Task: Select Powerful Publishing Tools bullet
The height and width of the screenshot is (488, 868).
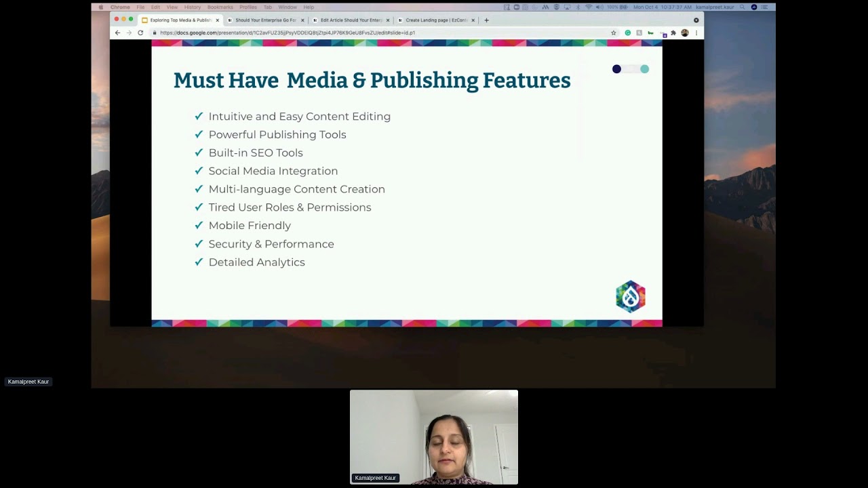Action: click(277, 135)
